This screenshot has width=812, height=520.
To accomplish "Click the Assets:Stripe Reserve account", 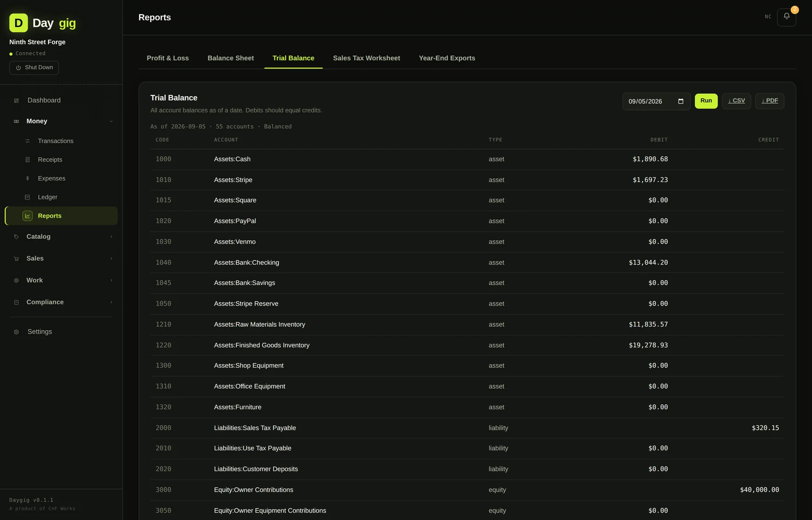I will click(246, 304).
